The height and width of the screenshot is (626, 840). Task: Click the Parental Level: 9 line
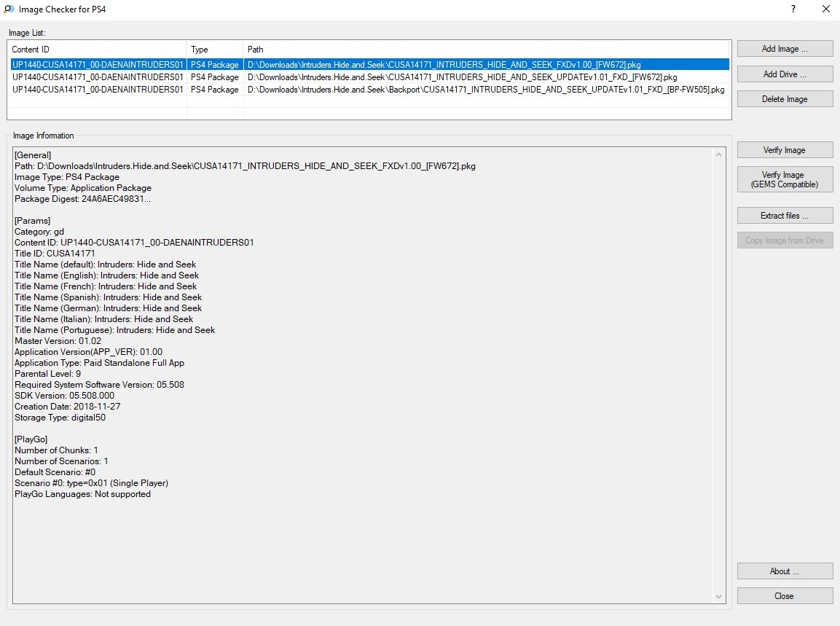click(x=47, y=374)
